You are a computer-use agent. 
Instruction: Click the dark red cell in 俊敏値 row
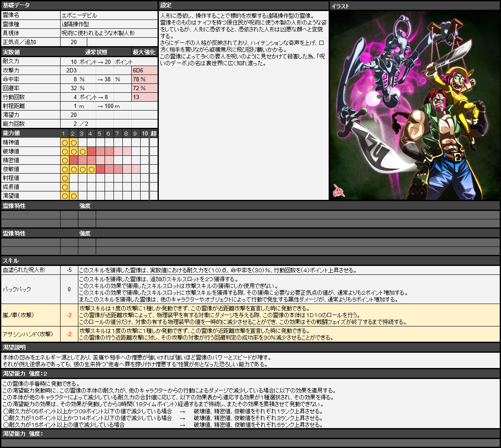[100, 169]
